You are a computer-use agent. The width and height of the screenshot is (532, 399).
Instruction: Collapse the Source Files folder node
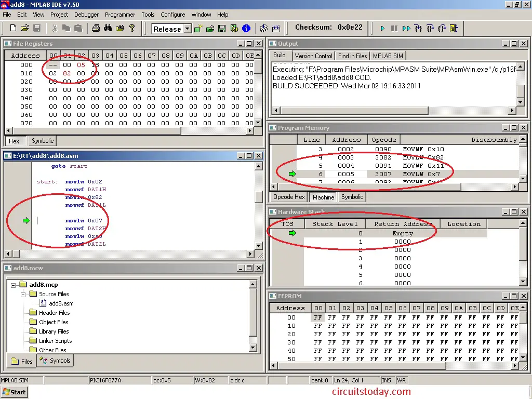tap(23, 294)
